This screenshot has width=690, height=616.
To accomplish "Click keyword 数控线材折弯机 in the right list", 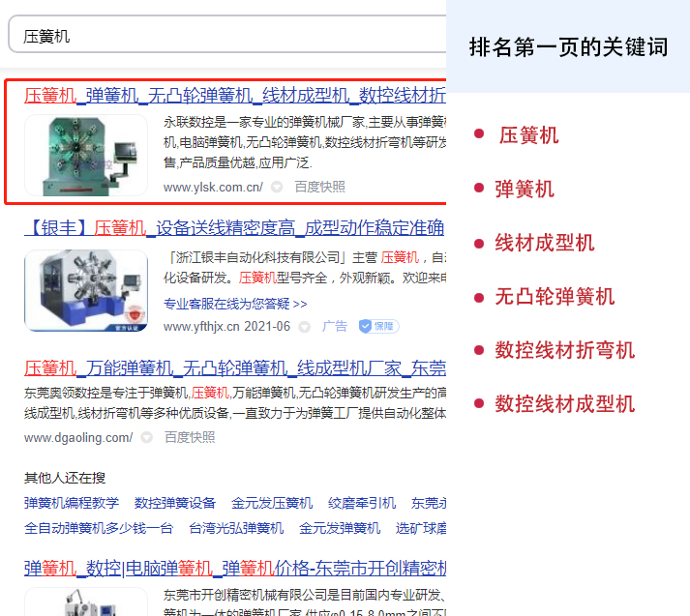I will [x=564, y=350].
